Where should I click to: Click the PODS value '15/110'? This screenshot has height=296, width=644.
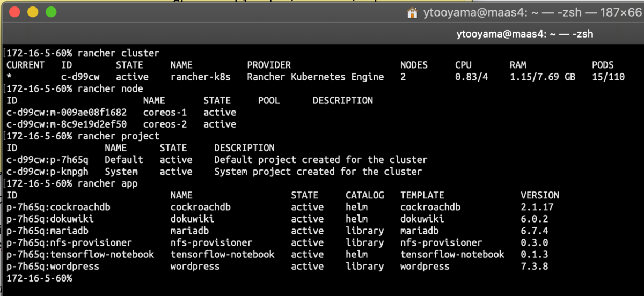click(x=609, y=77)
